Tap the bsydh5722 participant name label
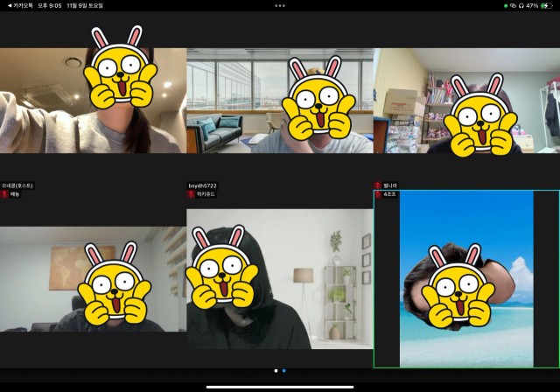Viewport: 560px width, 392px height. [x=202, y=185]
